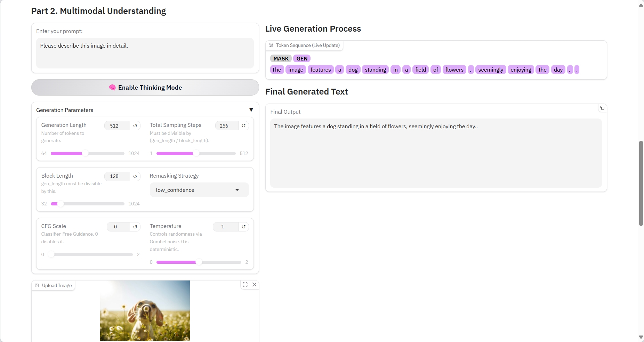Reset the Temperature value
Image resolution: width=644 pixels, height=342 pixels.
[x=244, y=227]
